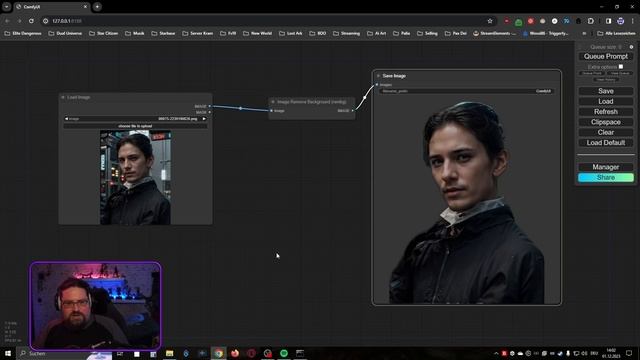640x360 pixels.
Task: Click choose file to upload button
Action: [x=135, y=126]
